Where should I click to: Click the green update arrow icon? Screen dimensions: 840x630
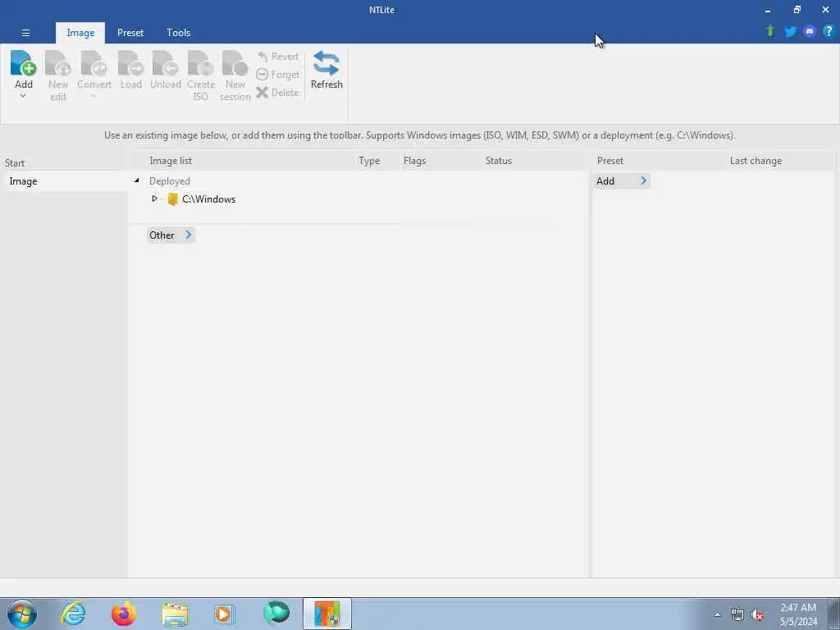pos(770,31)
